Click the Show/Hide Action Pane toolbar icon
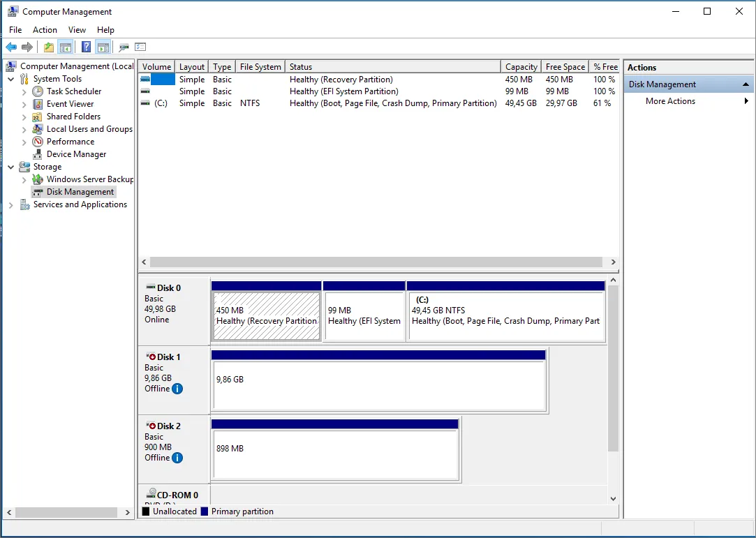This screenshot has height=538, width=756. tap(103, 47)
